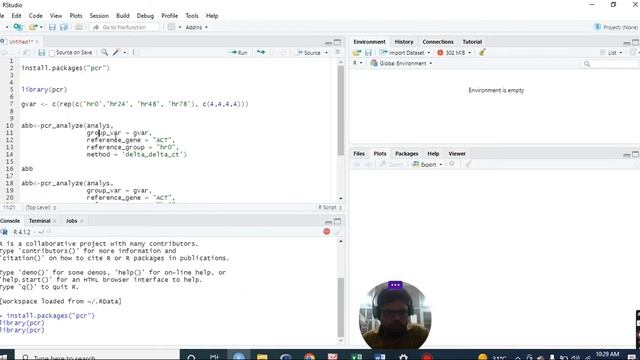
Task: Open the Addins dropdown
Action: click(x=196, y=27)
